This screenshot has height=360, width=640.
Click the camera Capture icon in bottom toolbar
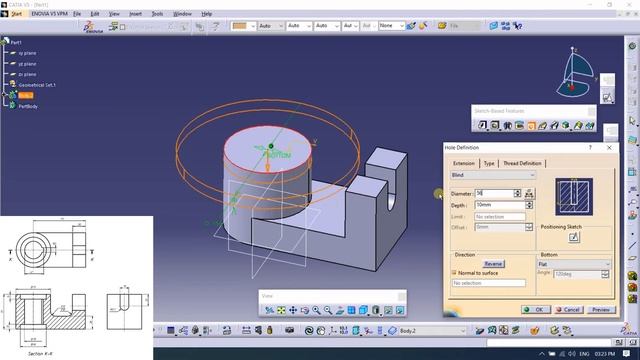(x=289, y=331)
